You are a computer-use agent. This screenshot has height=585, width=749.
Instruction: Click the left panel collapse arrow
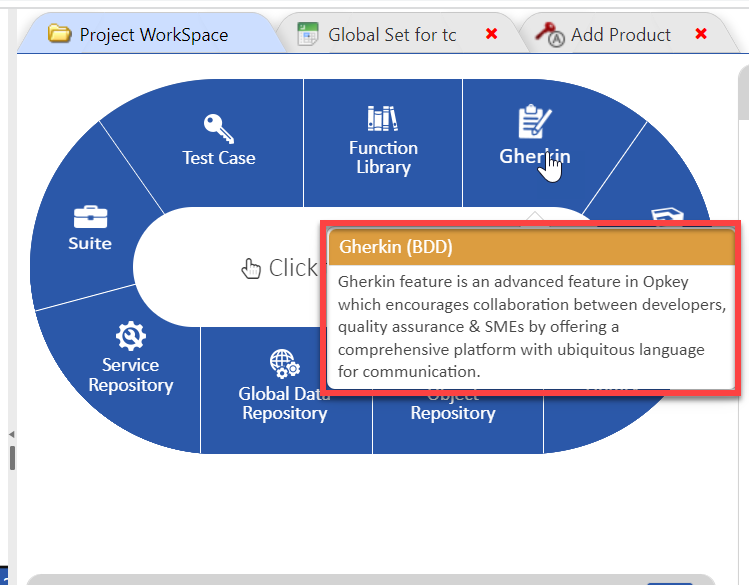pyautogui.click(x=11, y=434)
